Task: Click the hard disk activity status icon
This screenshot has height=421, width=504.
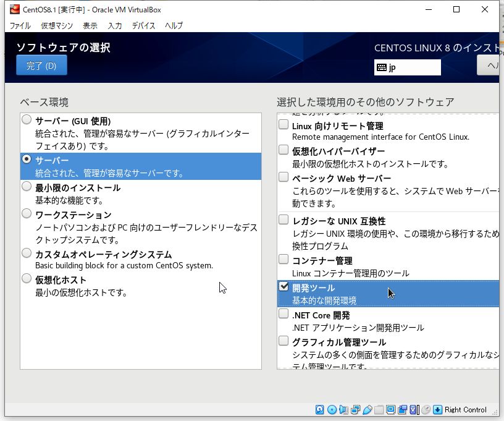Action: 319,409
